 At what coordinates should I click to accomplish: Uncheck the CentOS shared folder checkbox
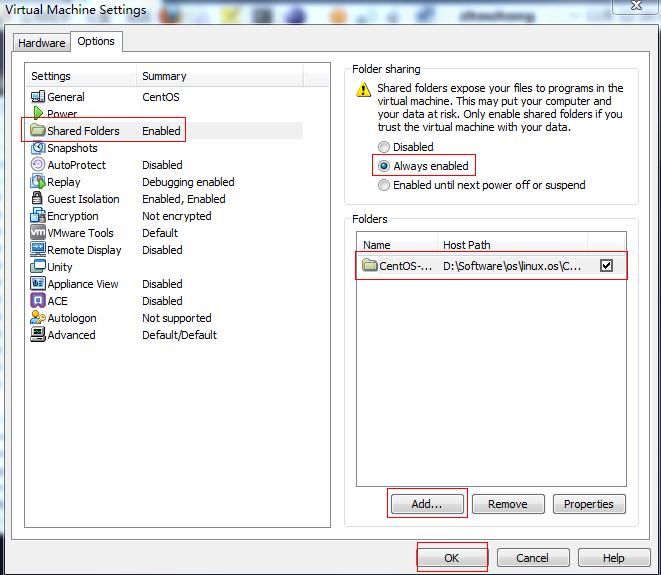(x=606, y=266)
